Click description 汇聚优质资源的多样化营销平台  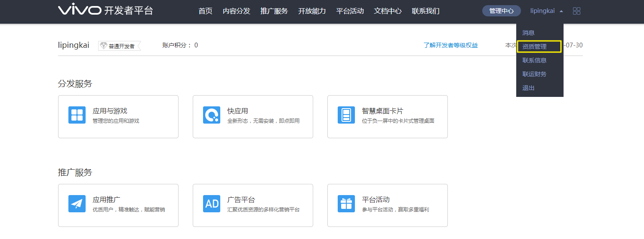tap(263, 210)
